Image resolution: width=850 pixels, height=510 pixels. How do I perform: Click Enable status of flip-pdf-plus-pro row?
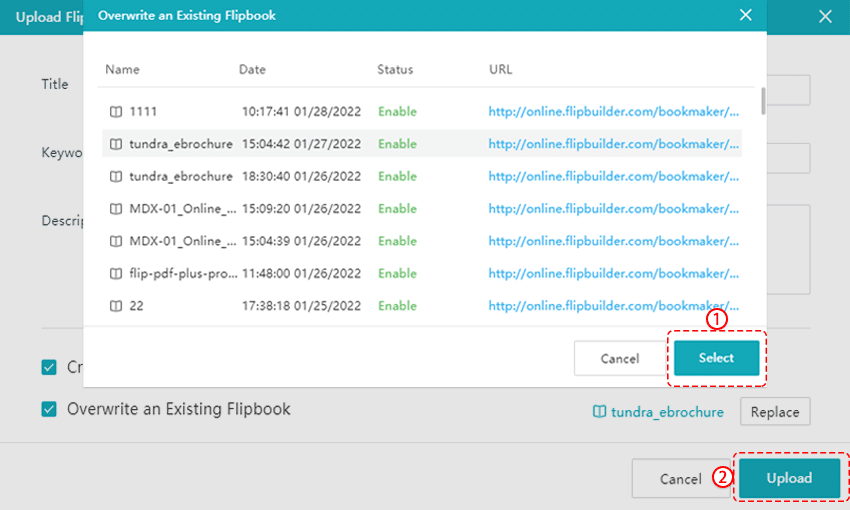click(x=397, y=274)
